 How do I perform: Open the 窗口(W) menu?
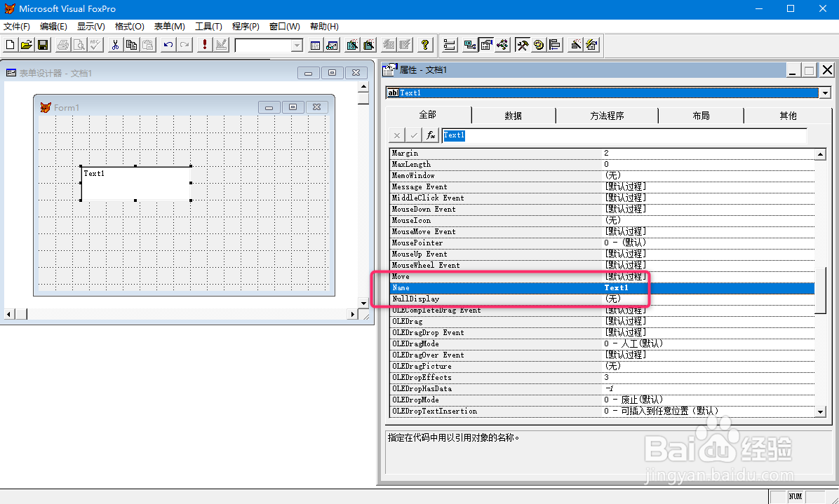click(285, 26)
